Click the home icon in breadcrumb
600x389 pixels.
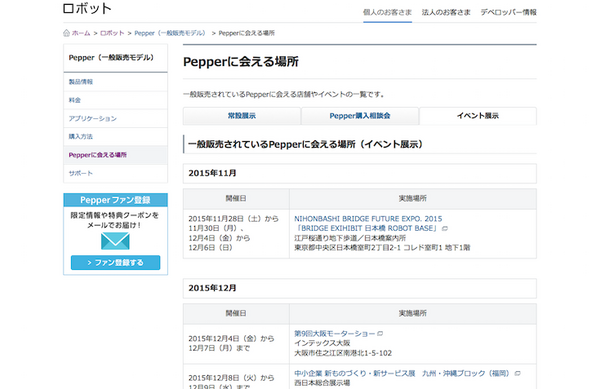coord(66,33)
